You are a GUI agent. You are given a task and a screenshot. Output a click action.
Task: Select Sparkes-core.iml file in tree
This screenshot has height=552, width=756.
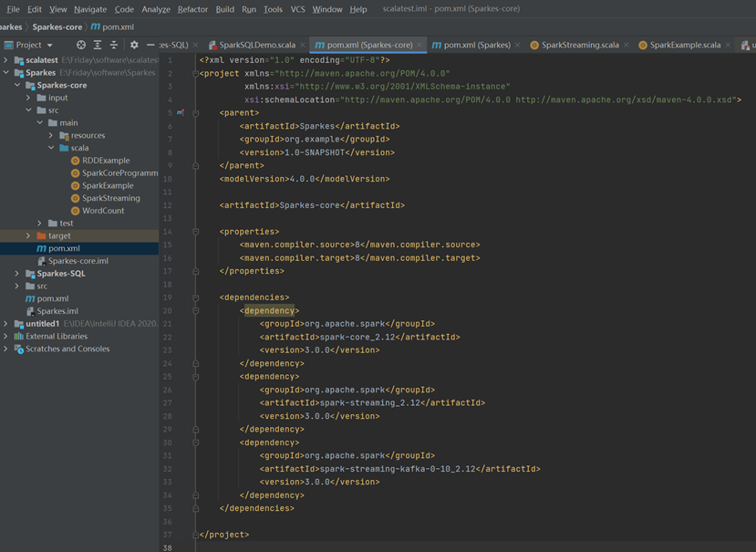(73, 261)
